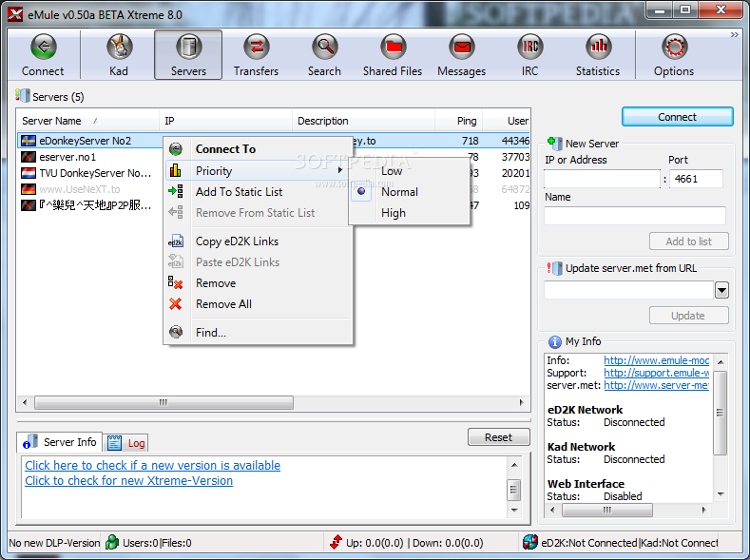Click the eD2K connection globe status icon
Image resolution: width=750 pixels, height=560 pixels.
click(x=530, y=542)
